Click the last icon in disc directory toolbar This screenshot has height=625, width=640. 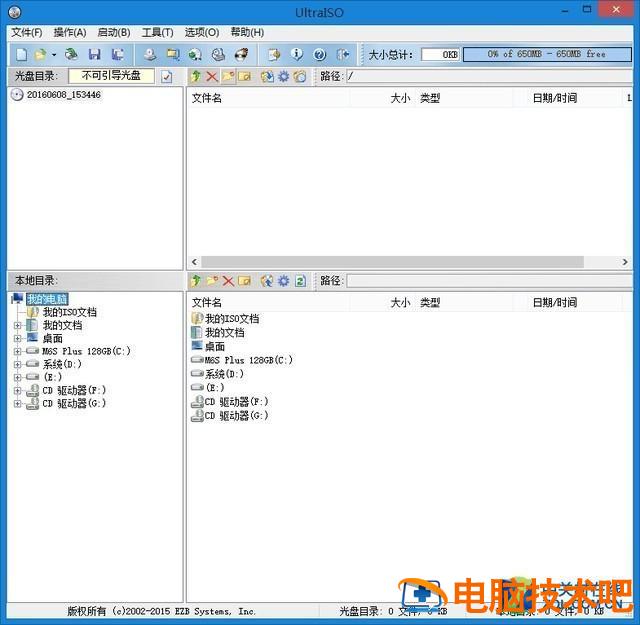300,76
